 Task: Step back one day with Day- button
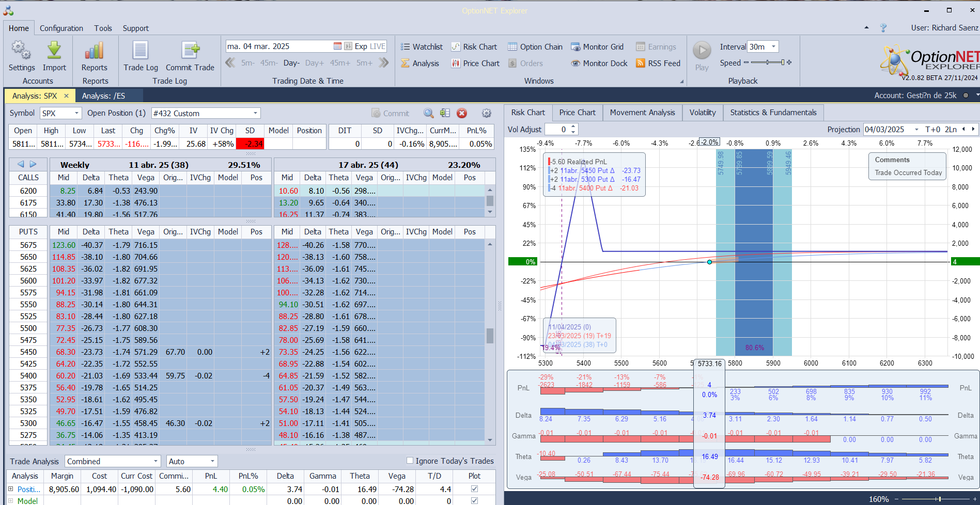(291, 63)
